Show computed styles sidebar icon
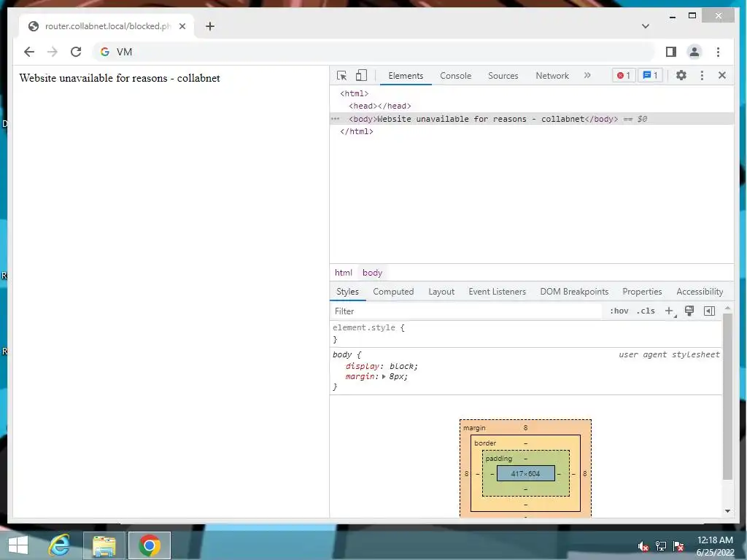The width and height of the screenshot is (747, 560). click(x=709, y=311)
